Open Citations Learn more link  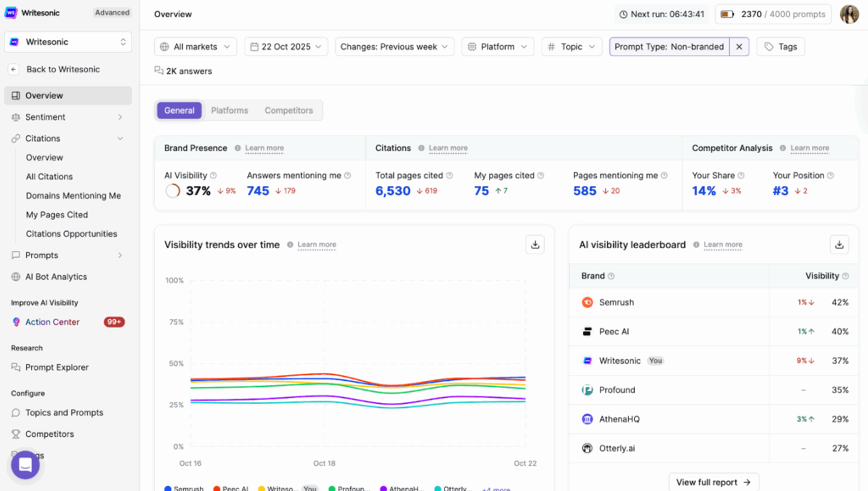[x=448, y=148]
